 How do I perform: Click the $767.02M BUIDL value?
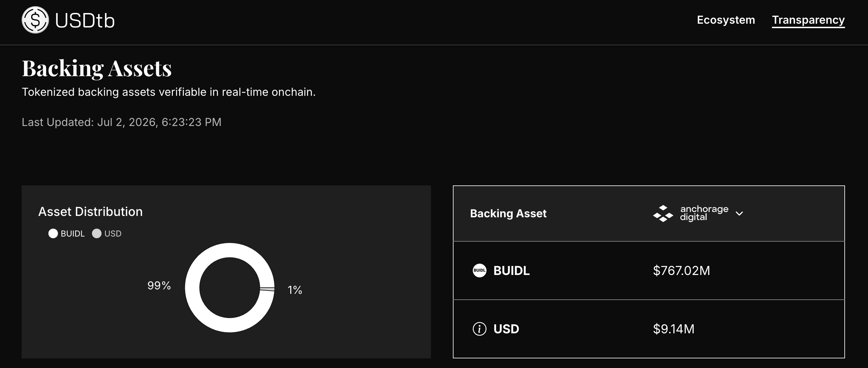click(x=681, y=271)
